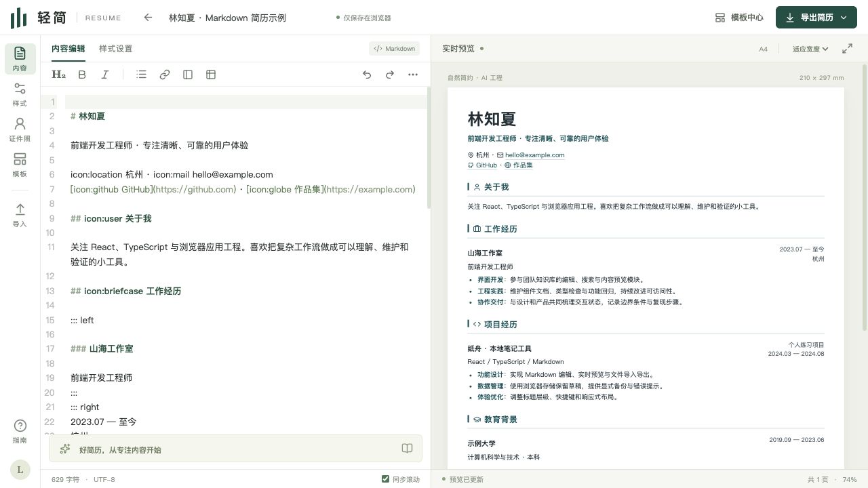This screenshot has height=488, width=868.
Task: Open the 内容 sidebar panel
Action: [20, 59]
